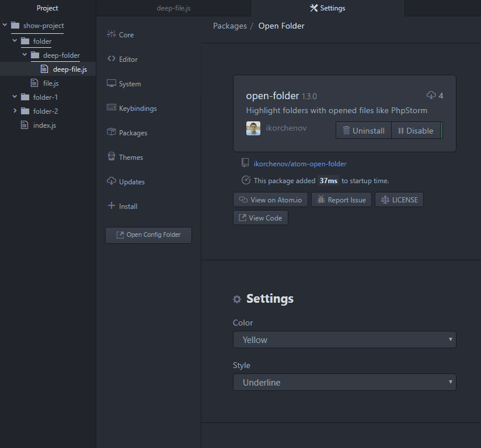Open Keybindings settings section
Screen dimensions: 481x448
pyautogui.click(x=138, y=108)
